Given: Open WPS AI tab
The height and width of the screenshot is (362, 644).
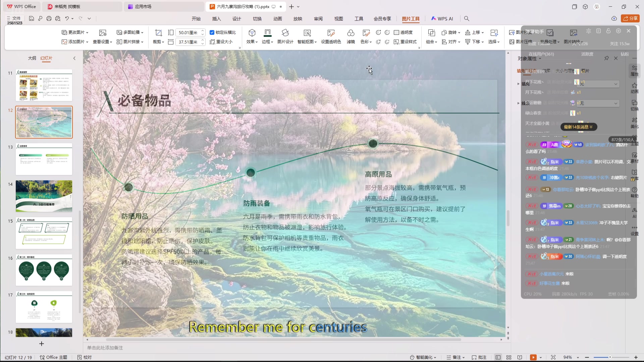Looking at the screenshot, I should pos(442,19).
